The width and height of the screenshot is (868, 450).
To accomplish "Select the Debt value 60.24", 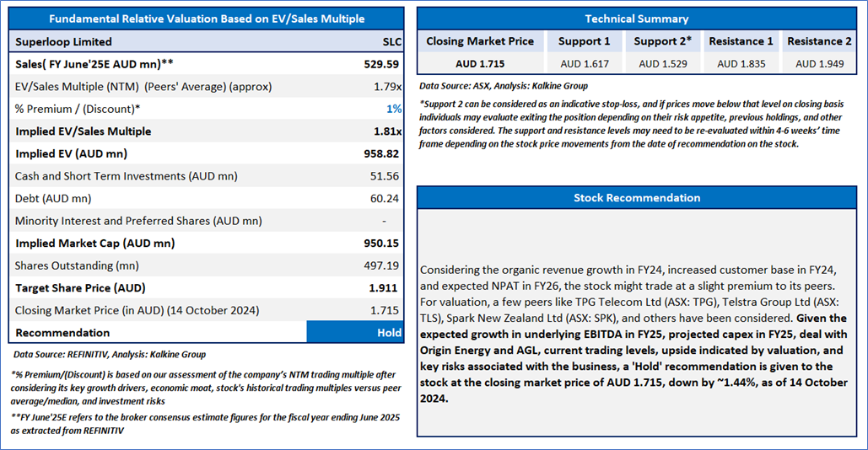I will 384,199.
